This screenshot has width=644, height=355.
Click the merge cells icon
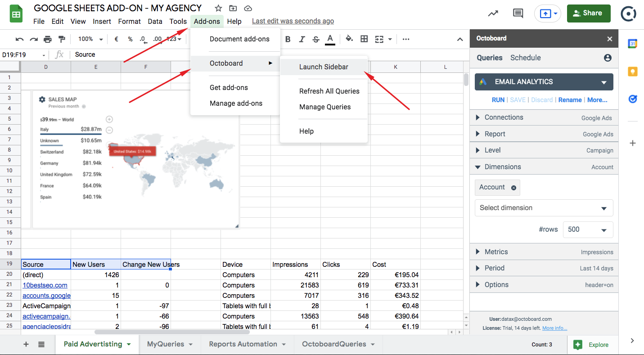[379, 39]
